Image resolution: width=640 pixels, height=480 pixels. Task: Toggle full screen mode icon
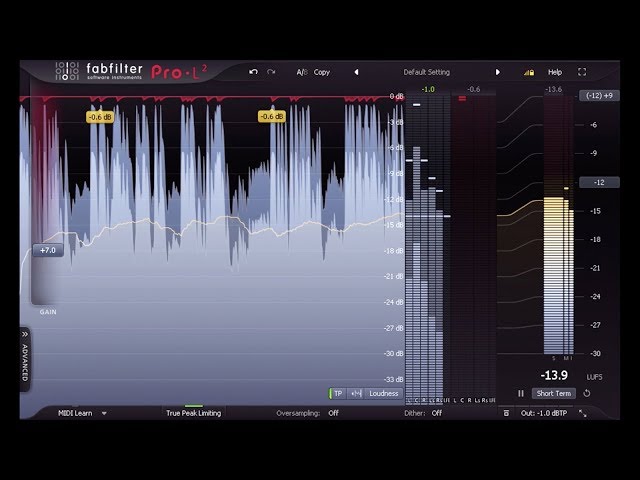[582, 72]
